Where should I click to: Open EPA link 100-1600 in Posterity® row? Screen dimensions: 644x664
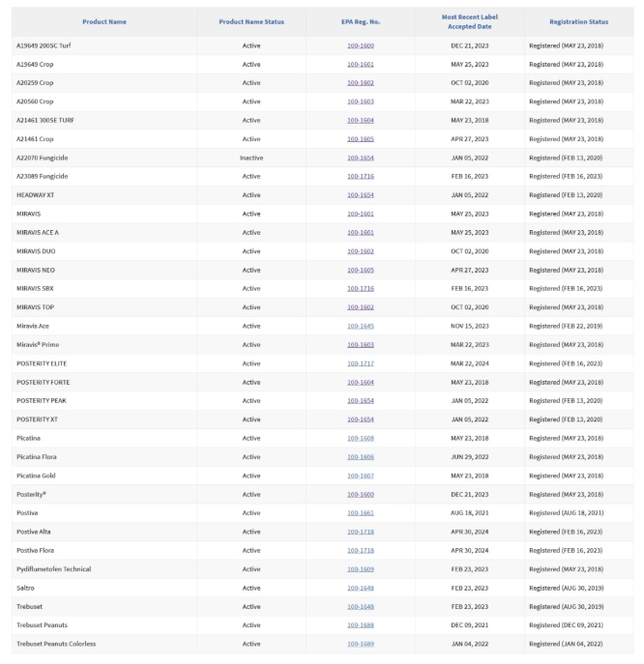coord(361,494)
